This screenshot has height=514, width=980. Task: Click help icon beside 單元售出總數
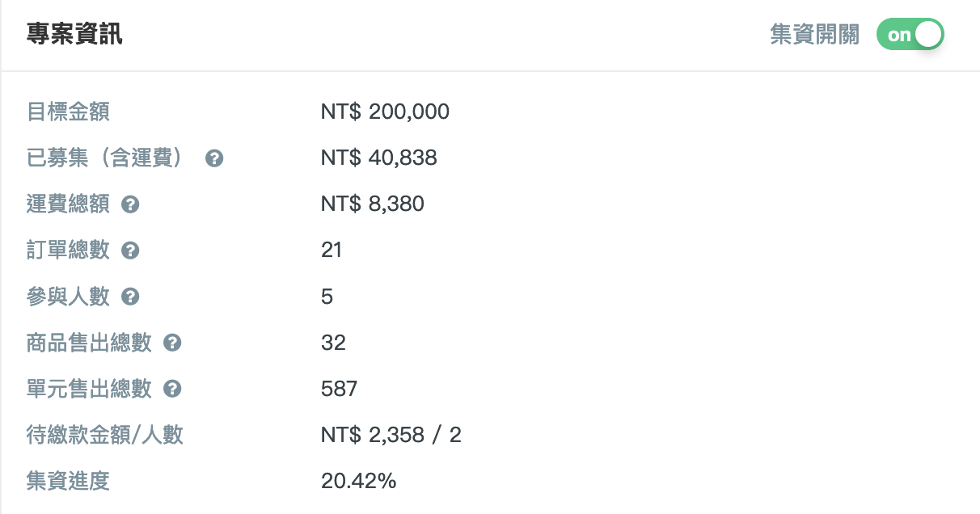point(172,390)
